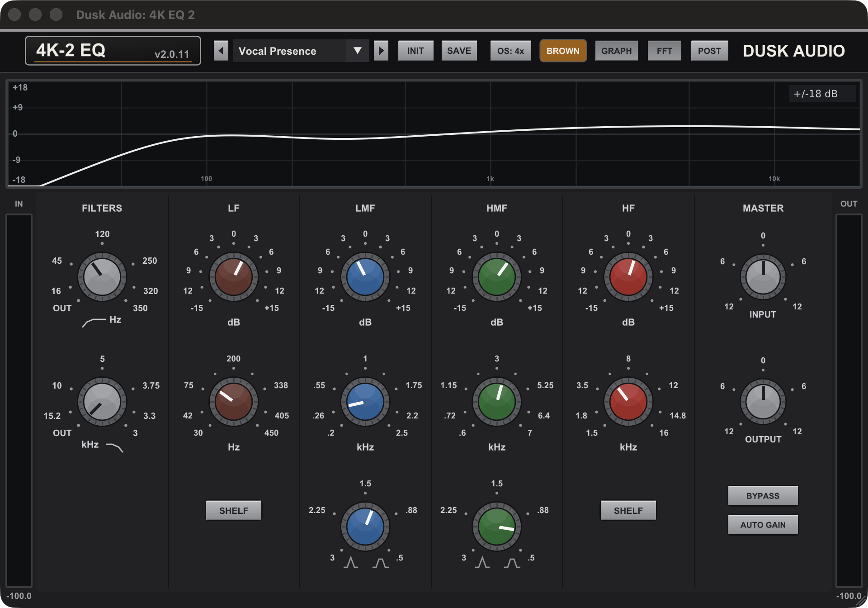
Task: Enable the AUTO GAIN button
Action: [x=763, y=525]
